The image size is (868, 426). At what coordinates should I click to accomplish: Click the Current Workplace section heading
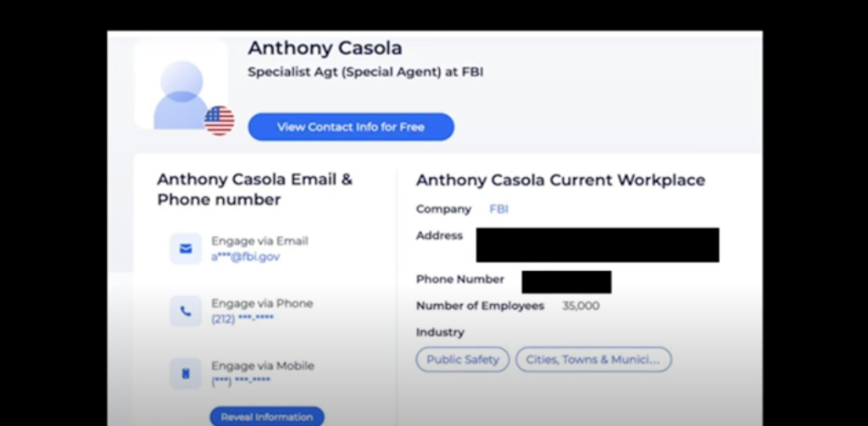(x=561, y=180)
